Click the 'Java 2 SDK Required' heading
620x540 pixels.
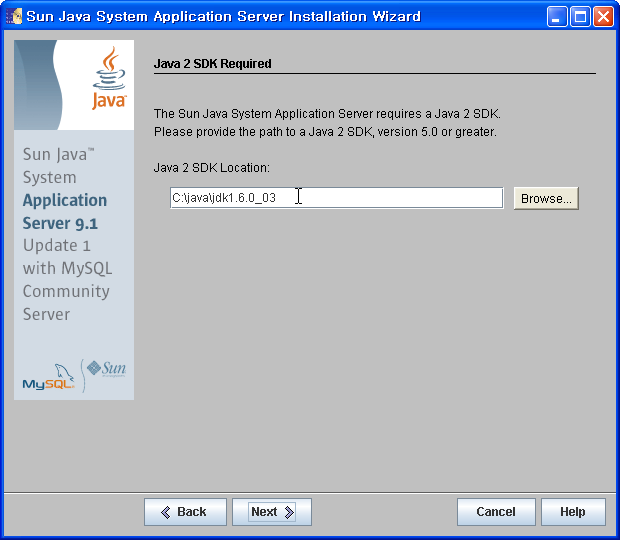tap(212, 64)
